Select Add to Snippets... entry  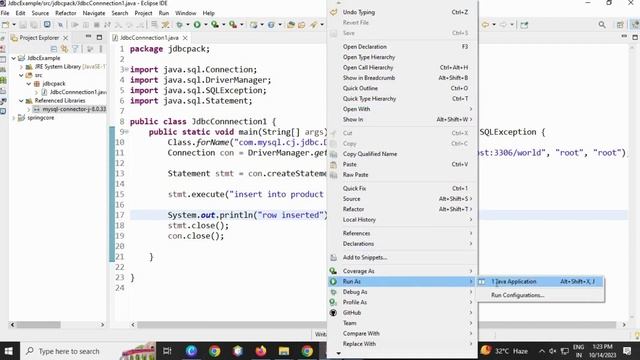click(x=402, y=258)
